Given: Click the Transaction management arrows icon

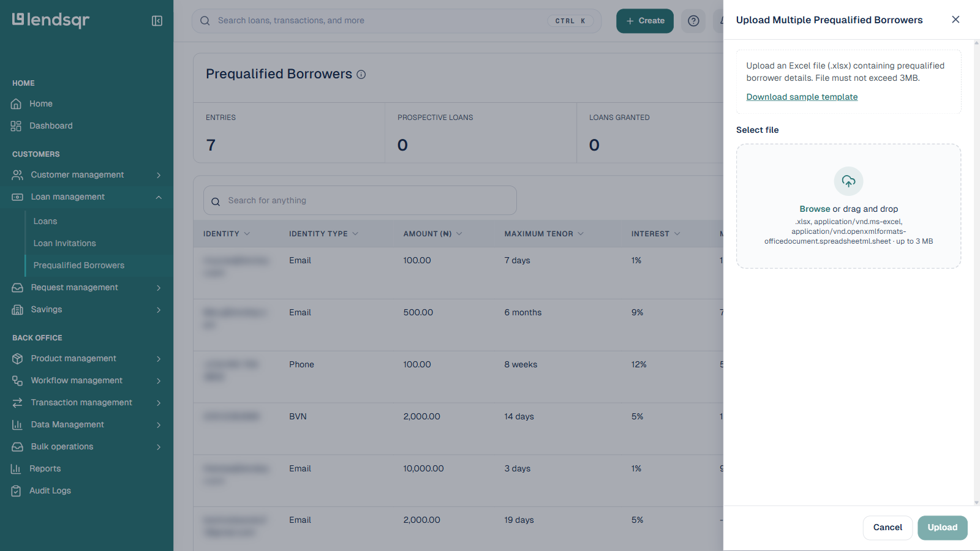Looking at the screenshot, I should (17, 402).
